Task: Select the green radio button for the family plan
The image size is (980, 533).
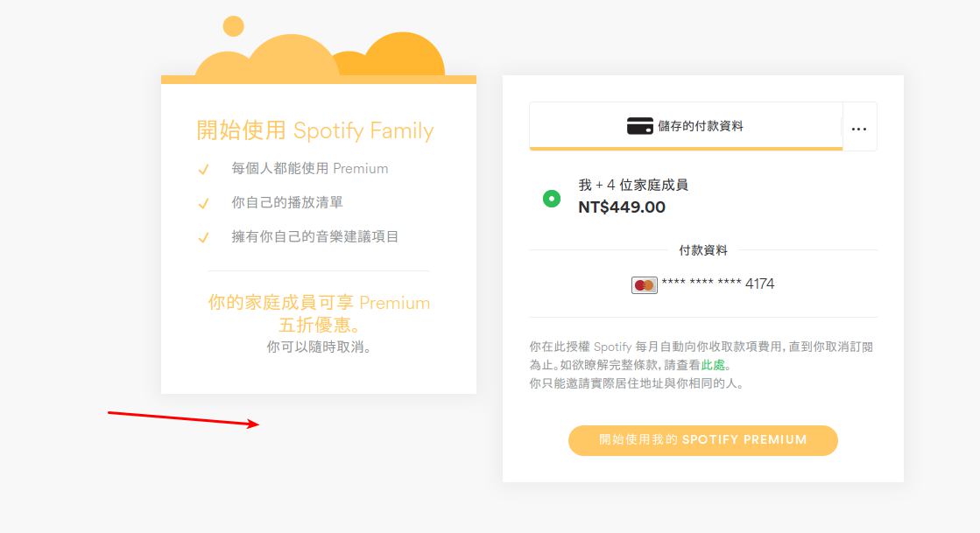Action: click(x=552, y=199)
